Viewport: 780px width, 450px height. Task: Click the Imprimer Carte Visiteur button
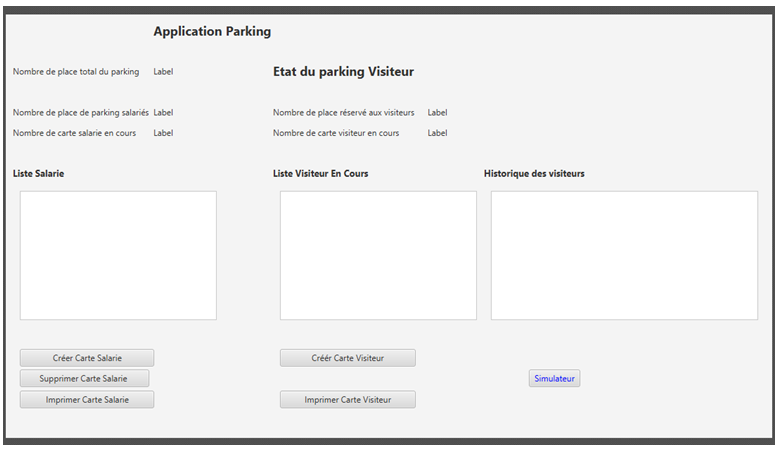point(347,400)
